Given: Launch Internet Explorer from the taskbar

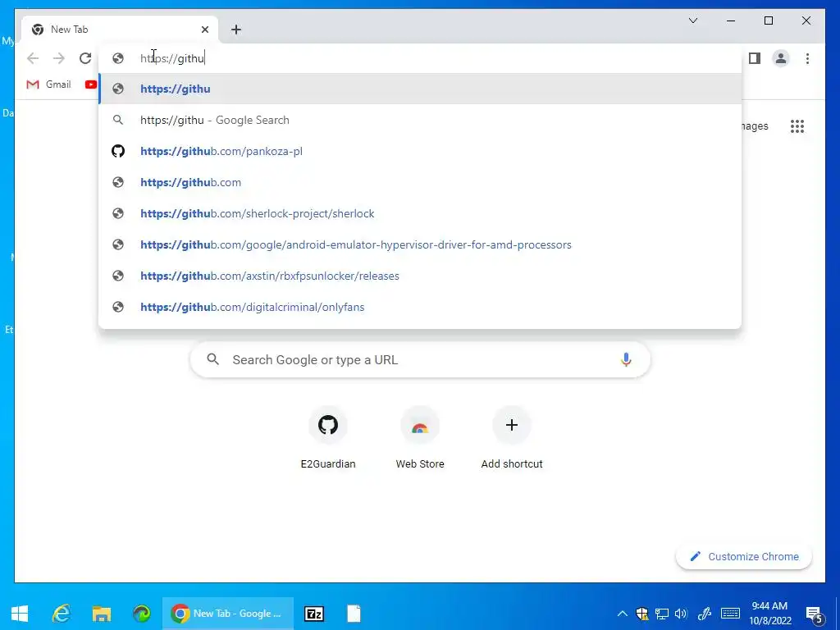Looking at the screenshot, I should pos(62,614).
